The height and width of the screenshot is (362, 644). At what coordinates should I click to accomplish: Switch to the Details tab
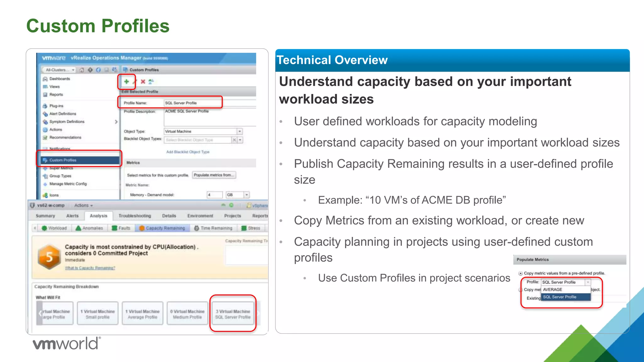coord(169,216)
